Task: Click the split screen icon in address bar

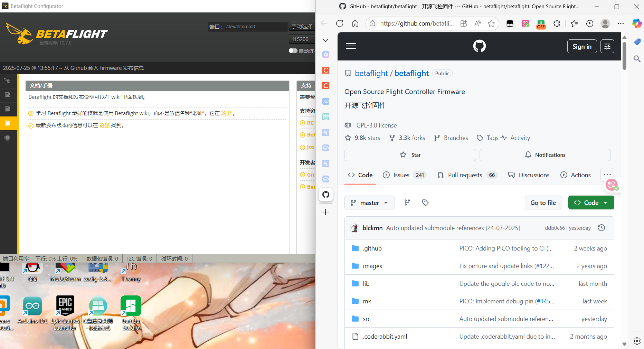Action: [464, 23]
